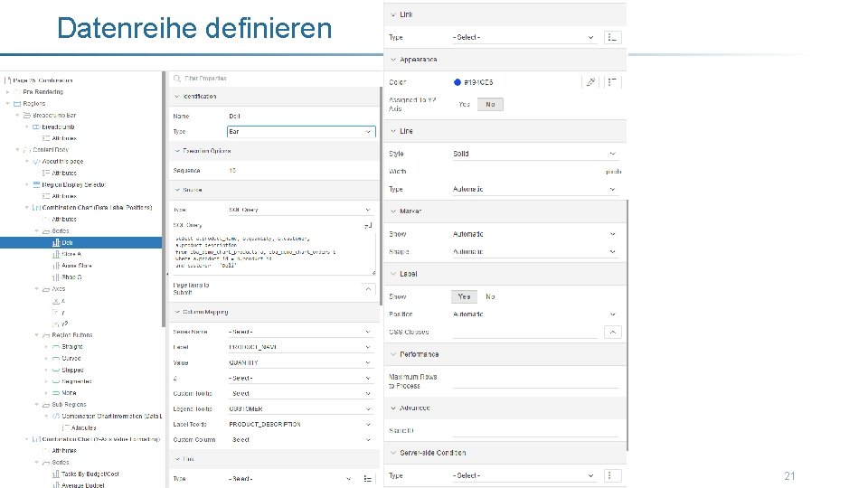Click into the SQL Query text area
This screenshot has width=868, height=488.
[274, 253]
